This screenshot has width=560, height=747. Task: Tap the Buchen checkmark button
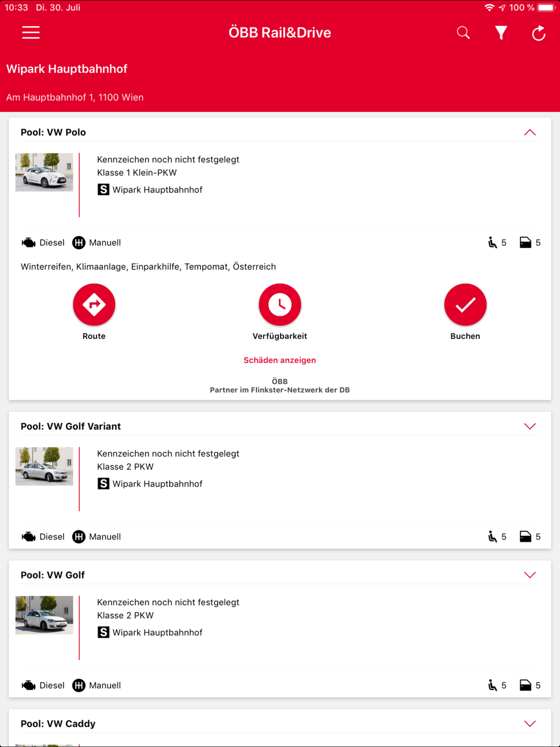tap(465, 305)
